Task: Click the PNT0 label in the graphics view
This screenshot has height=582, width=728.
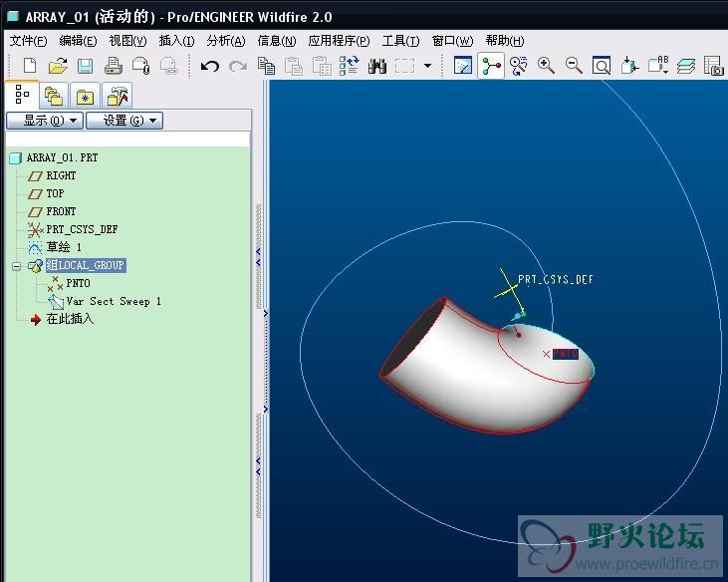Action: [x=566, y=354]
